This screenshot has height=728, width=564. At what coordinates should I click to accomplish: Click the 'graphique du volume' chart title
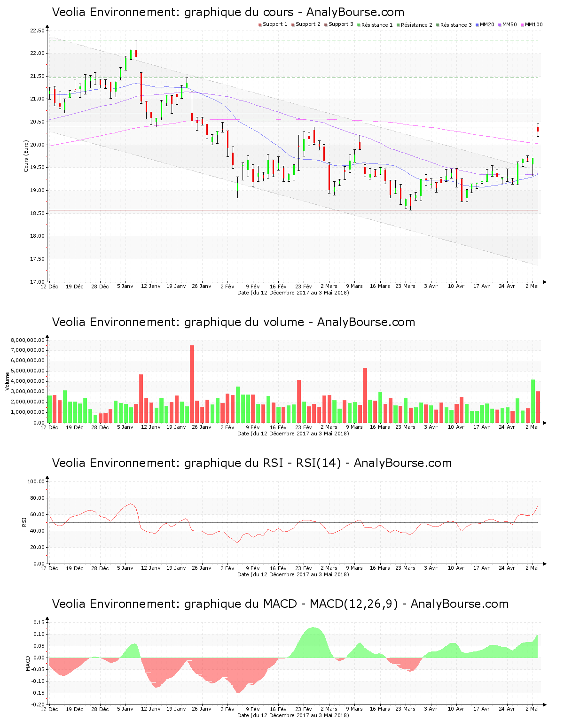(234, 322)
